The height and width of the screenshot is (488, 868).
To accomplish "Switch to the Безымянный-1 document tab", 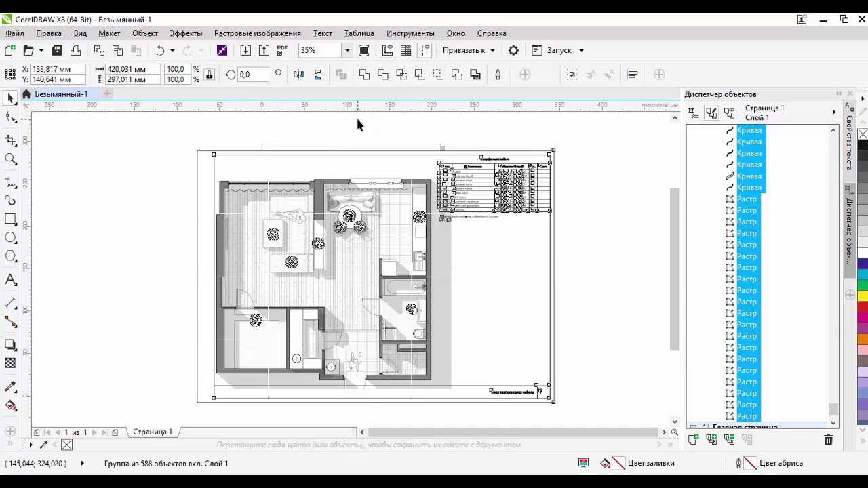I will coord(61,94).
